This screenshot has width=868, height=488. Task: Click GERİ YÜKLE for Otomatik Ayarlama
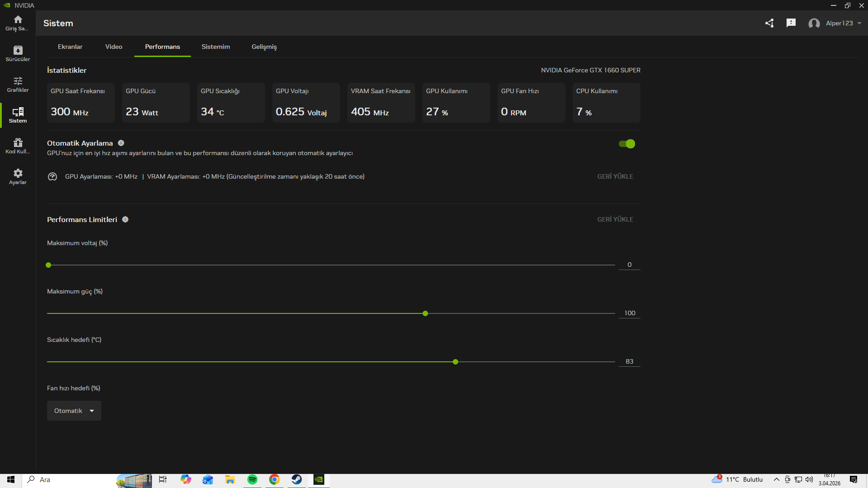click(615, 176)
